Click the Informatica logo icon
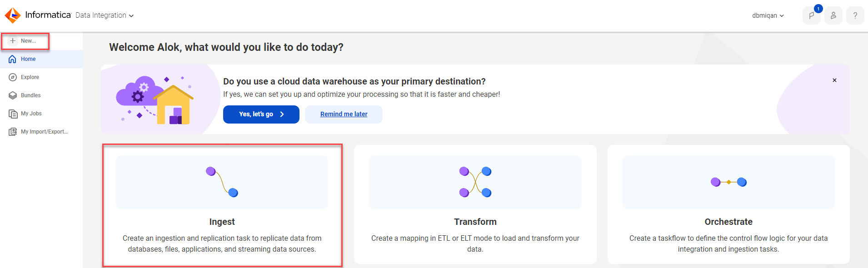The image size is (868, 268). click(x=13, y=15)
